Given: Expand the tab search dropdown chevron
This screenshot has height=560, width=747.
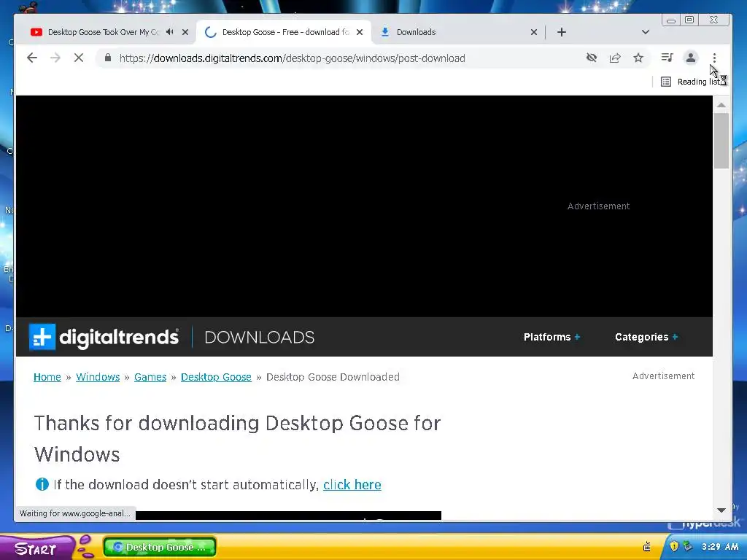Looking at the screenshot, I should pos(646,32).
